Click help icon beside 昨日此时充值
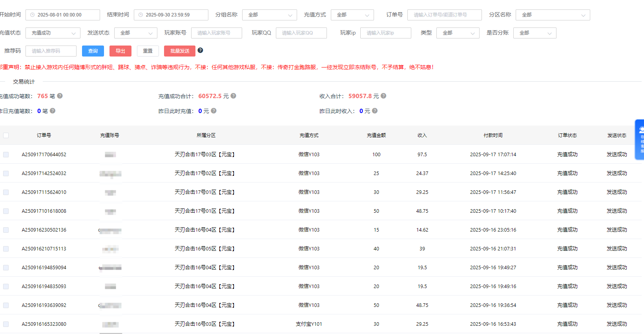Image resolution: width=644 pixels, height=334 pixels. [214, 111]
